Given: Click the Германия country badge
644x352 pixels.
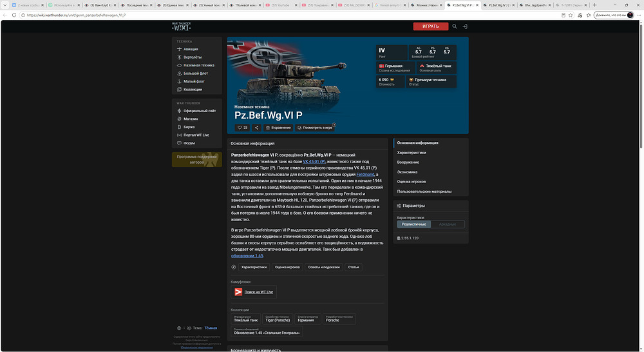Looking at the screenshot, I should (395, 68).
